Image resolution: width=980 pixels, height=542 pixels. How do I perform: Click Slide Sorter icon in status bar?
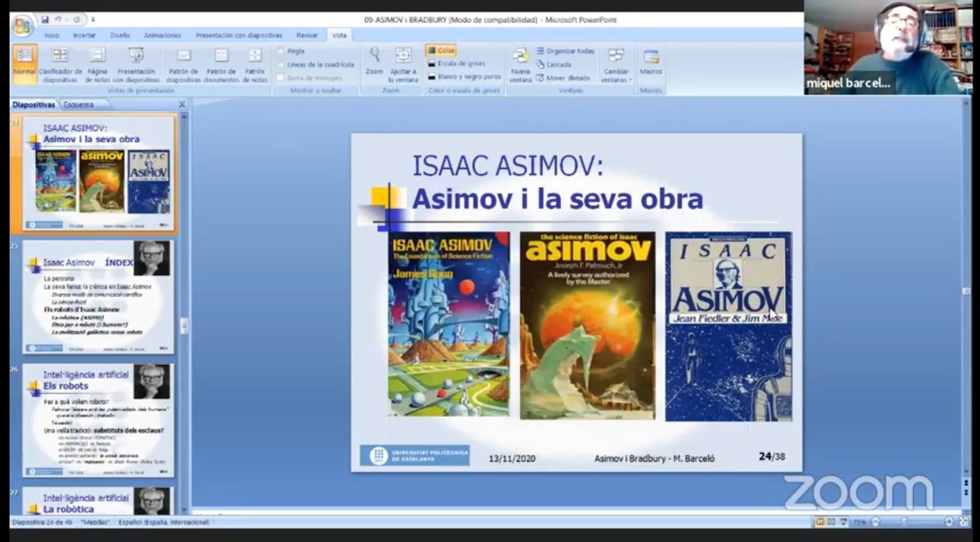click(832, 522)
